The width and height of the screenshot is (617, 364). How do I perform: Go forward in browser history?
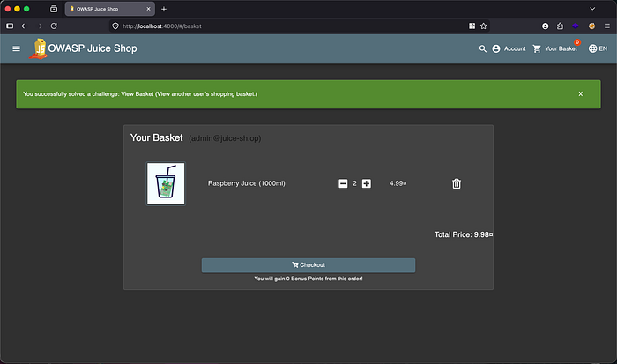tap(39, 26)
